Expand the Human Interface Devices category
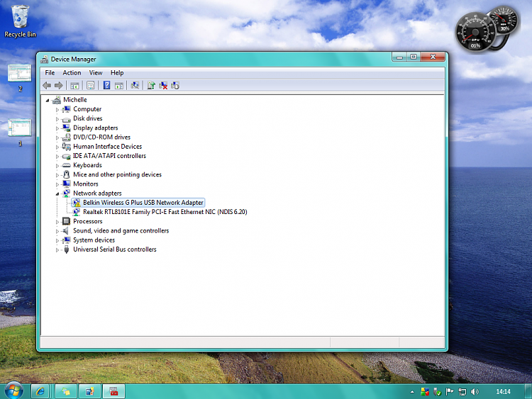The height and width of the screenshot is (399, 532). pos(57,147)
